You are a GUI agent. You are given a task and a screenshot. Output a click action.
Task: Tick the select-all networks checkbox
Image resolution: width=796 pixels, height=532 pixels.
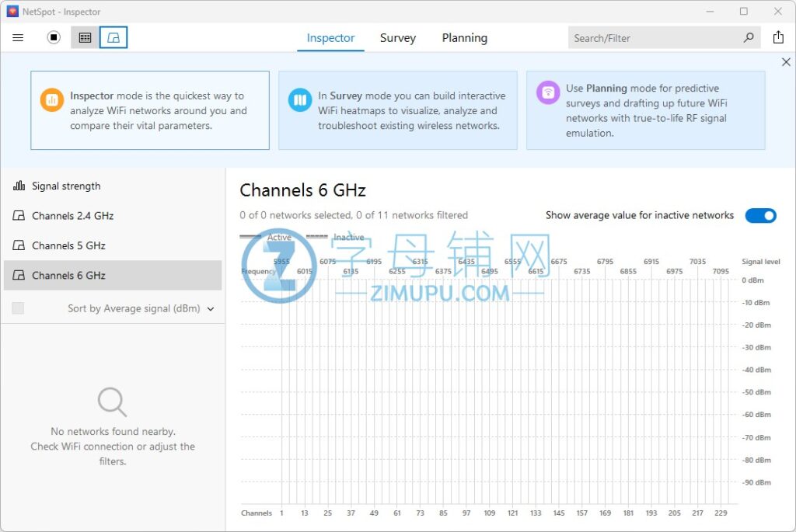[x=18, y=308]
